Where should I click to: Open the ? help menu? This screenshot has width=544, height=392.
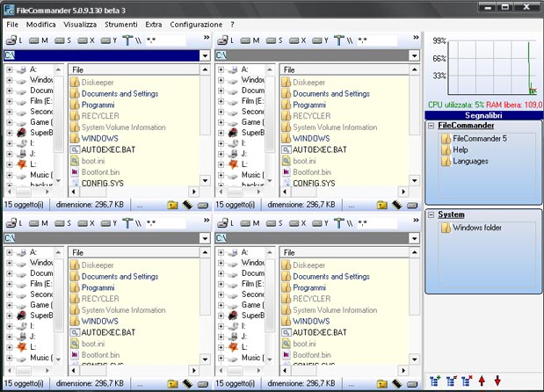232,25
